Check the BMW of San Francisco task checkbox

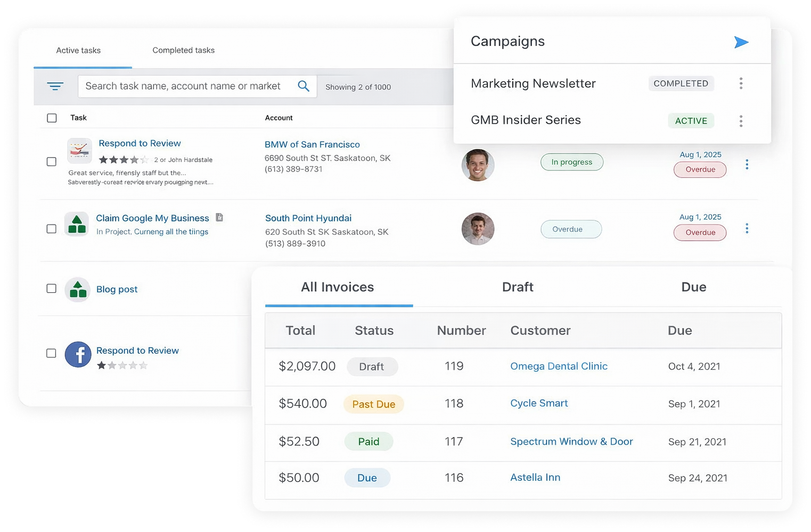coord(51,161)
